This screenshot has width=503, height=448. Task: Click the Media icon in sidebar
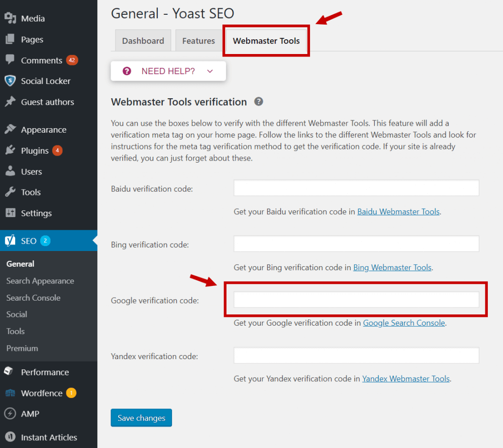pos(10,19)
